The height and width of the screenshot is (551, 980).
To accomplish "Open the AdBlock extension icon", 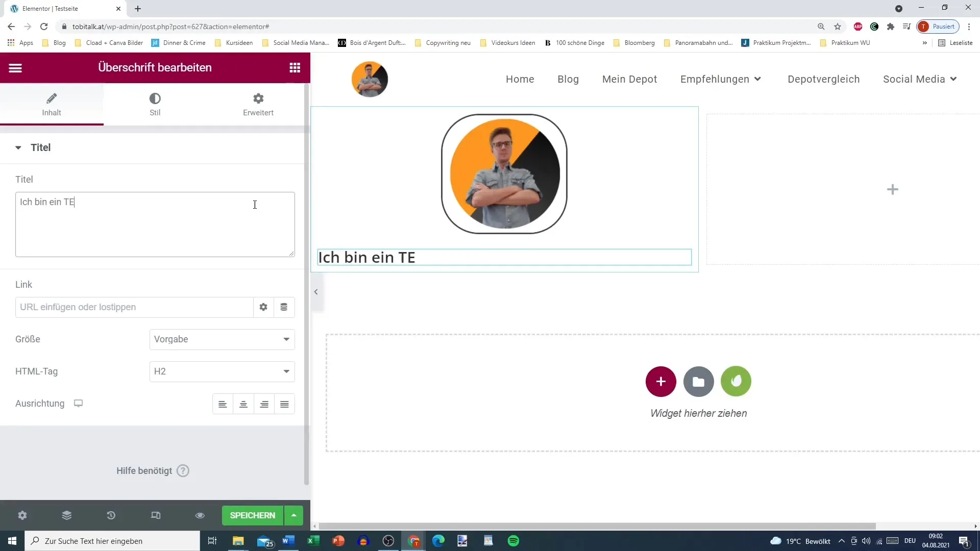I will click(x=858, y=27).
